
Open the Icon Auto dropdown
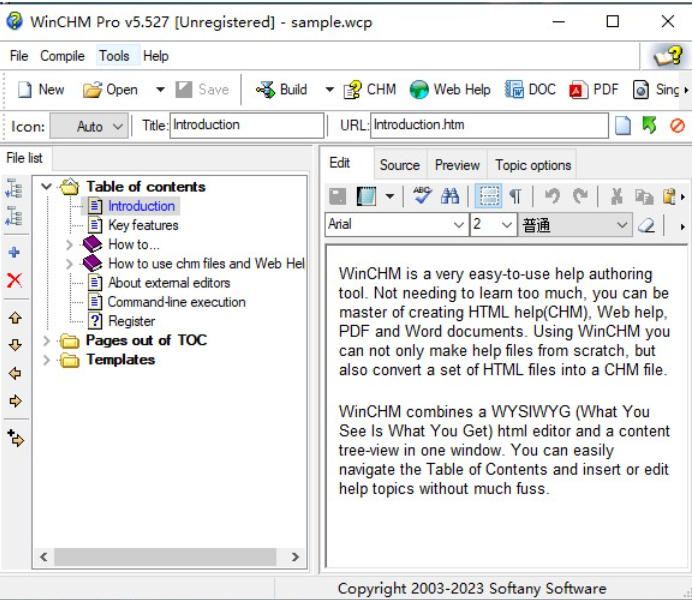coord(118,126)
